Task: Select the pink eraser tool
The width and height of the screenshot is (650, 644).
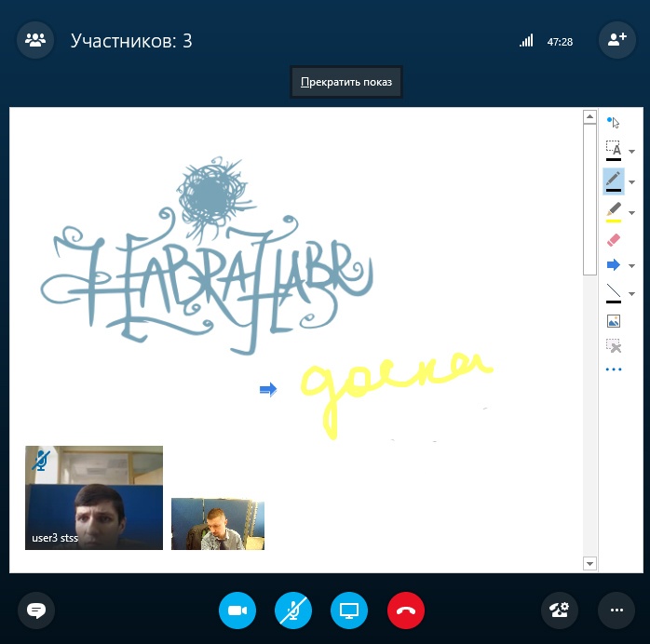Action: point(613,240)
